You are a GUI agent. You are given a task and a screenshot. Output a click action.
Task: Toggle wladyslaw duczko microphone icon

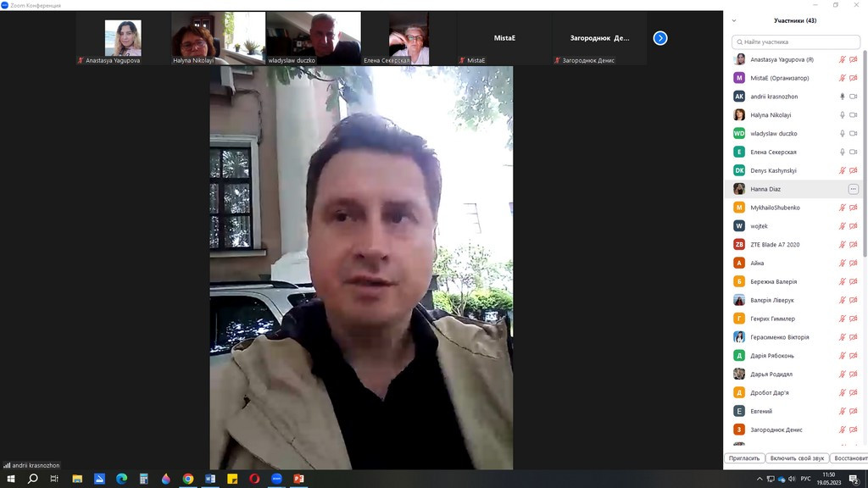[842, 133]
